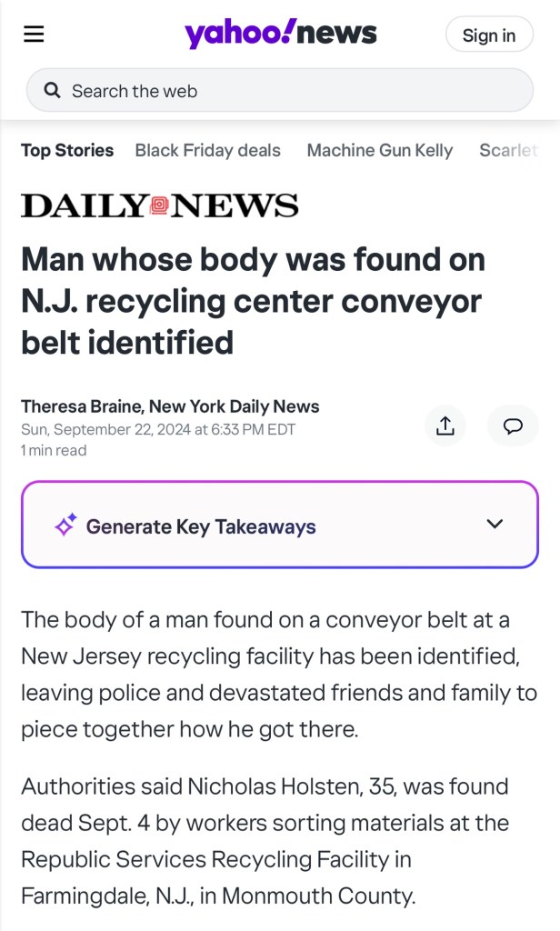Image resolution: width=560 pixels, height=931 pixels.
Task: Click the Sign in button
Action: 488,35
